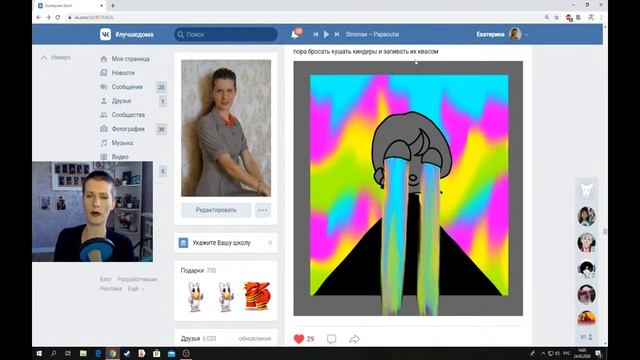Click the newspaper icon beside Новости
This screenshot has width=640, height=360.
click(x=104, y=73)
